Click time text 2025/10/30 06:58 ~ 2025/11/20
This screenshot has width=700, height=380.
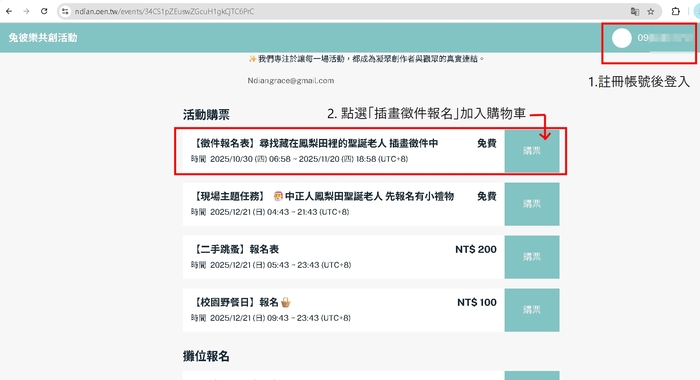click(299, 159)
